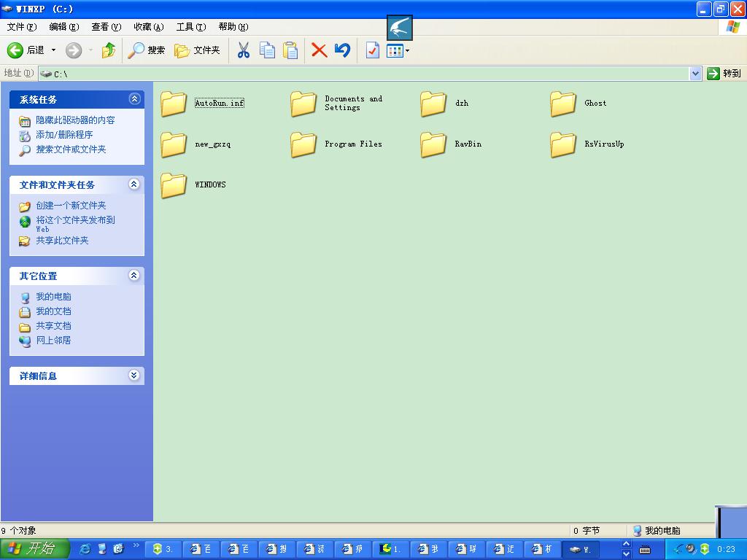Collapse the 其它位置 panel
This screenshot has width=747, height=560.
(x=134, y=275)
